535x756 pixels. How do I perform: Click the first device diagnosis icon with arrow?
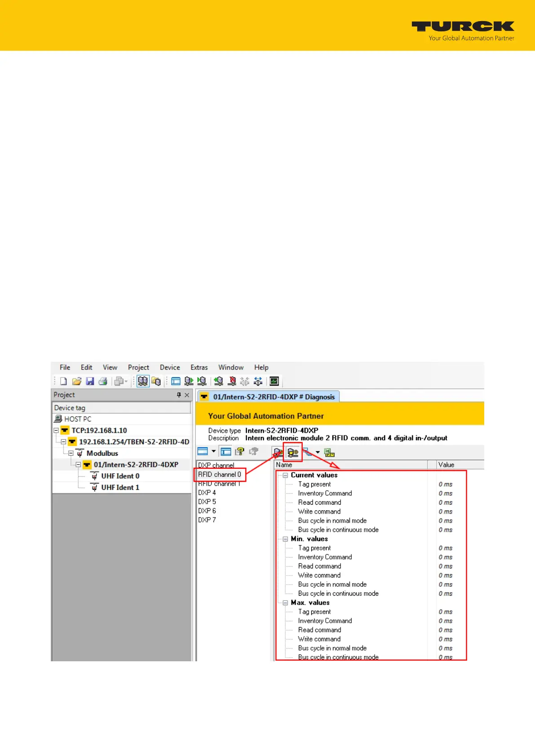278,452
